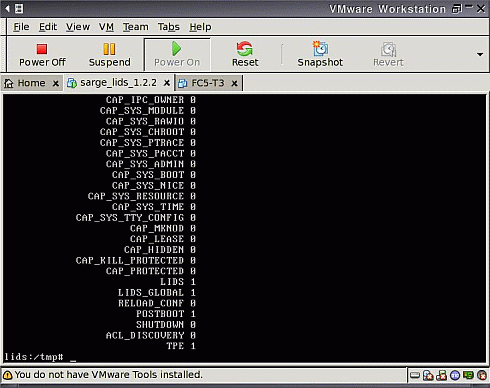Click the VMware Tools warning icon
The height and width of the screenshot is (388, 490).
[x=7, y=375]
